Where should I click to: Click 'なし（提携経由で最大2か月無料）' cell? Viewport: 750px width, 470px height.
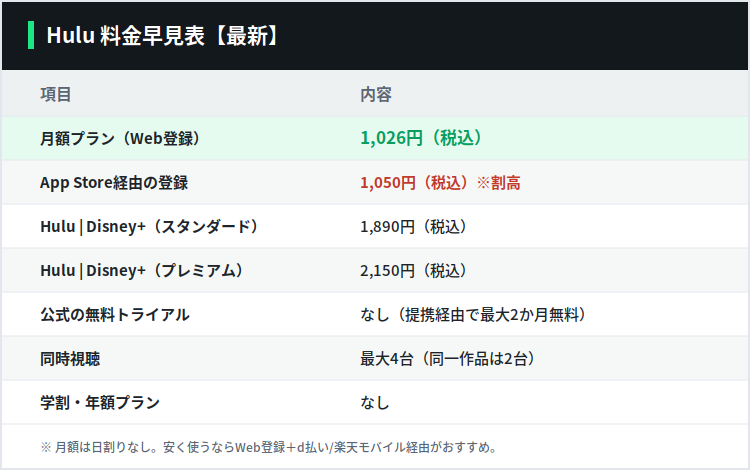click(474, 315)
